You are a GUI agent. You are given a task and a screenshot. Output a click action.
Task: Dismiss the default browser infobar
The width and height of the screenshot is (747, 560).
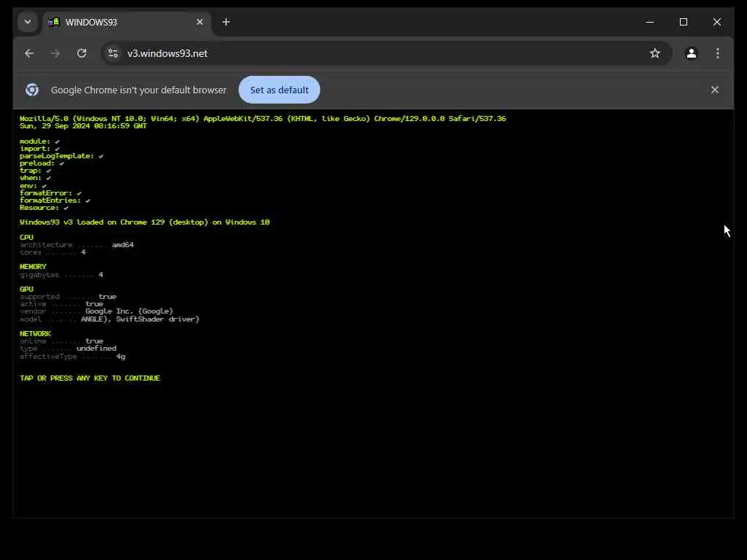[715, 90]
